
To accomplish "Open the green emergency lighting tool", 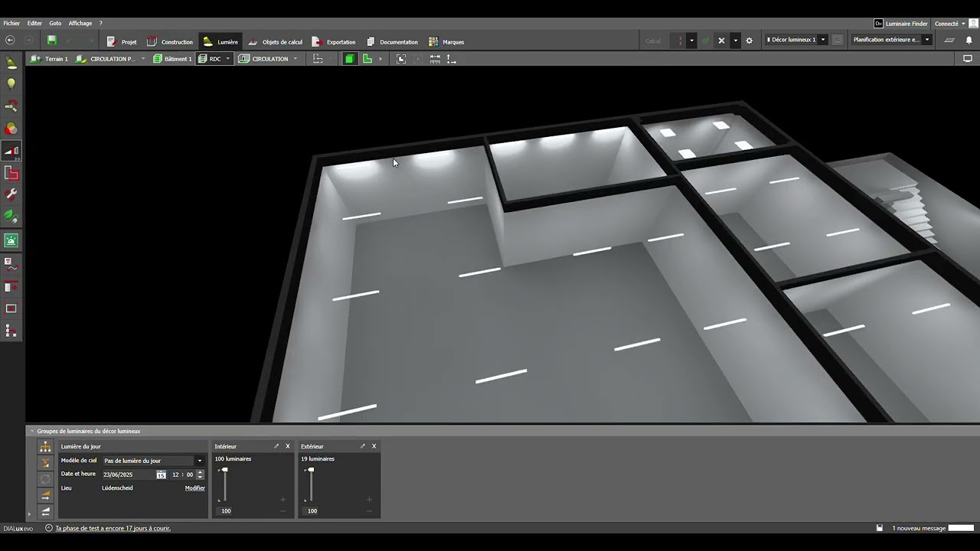I will coord(11,240).
